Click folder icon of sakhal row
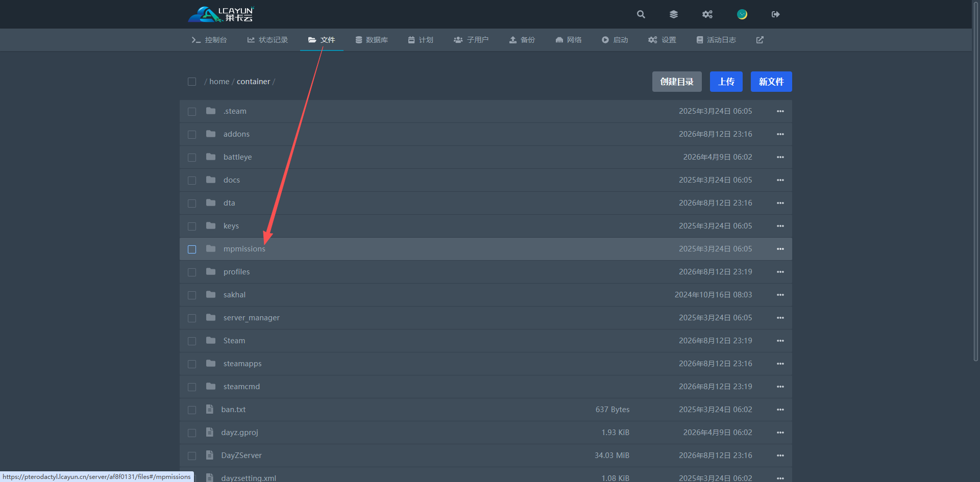The height and width of the screenshot is (482, 980). click(x=211, y=294)
